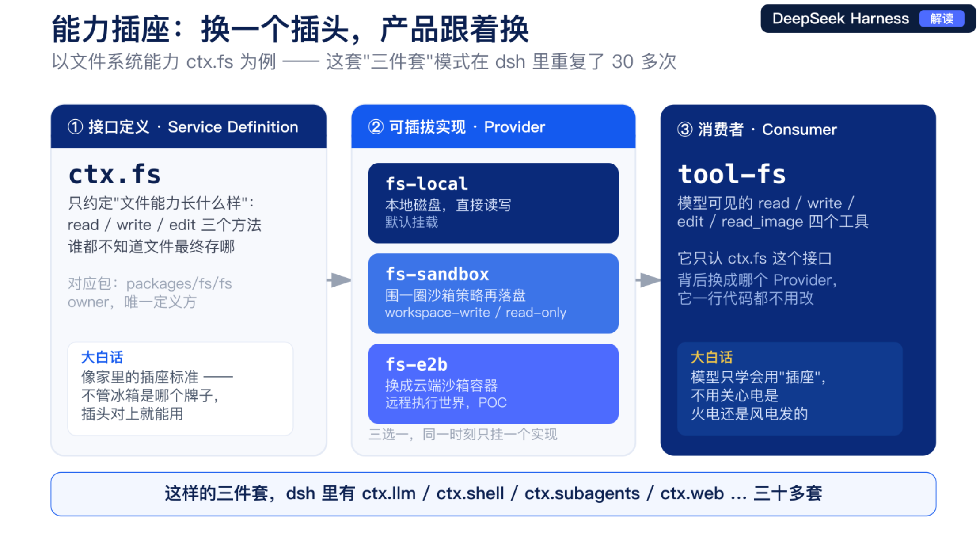Viewport: 980px width, 535px height.
Task: Click the line 火电还是风电发的
Action: pos(749,414)
